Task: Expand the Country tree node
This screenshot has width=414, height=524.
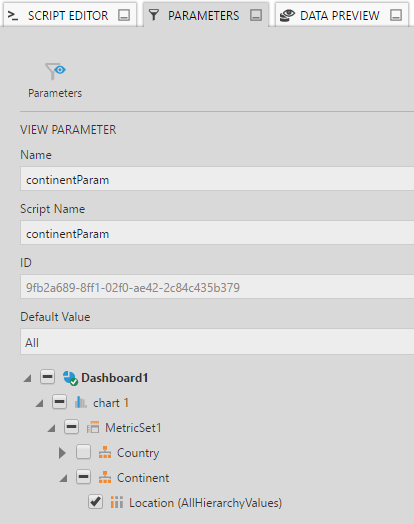Action: click(x=62, y=453)
